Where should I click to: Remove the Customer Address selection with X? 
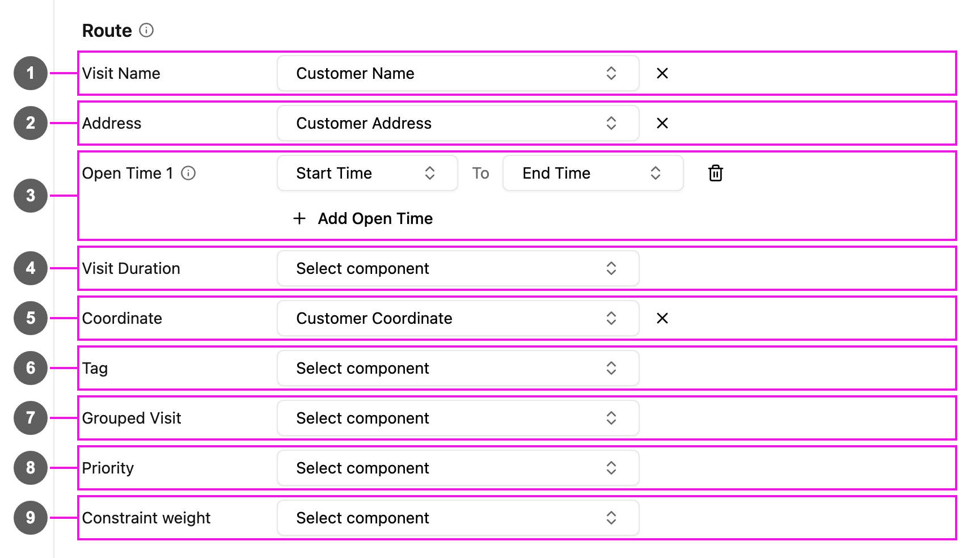pyautogui.click(x=662, y=123)
